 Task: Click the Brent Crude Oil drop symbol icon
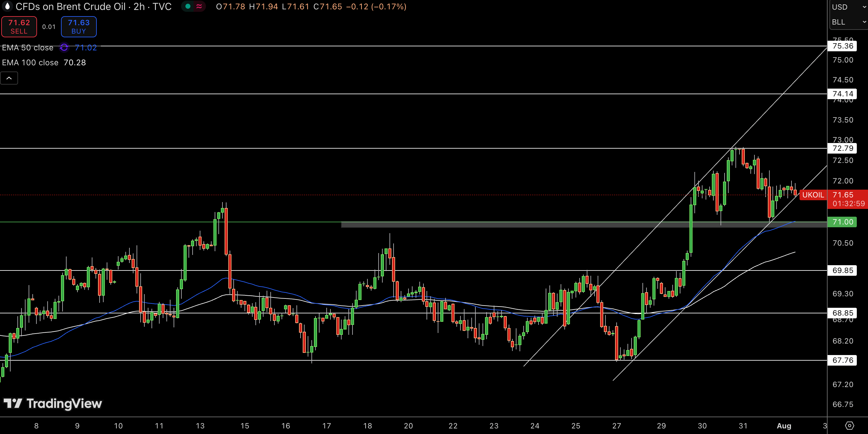pyautogui.click(x=7, y=7)
